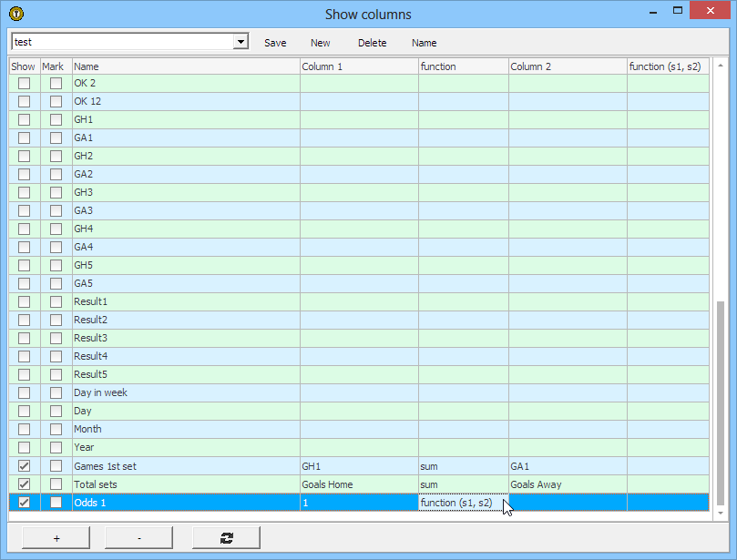Uncheck Show checkbox for Total sets
Image resolution: width=737 pixels, height=560 pixels.
coord(24,484)
